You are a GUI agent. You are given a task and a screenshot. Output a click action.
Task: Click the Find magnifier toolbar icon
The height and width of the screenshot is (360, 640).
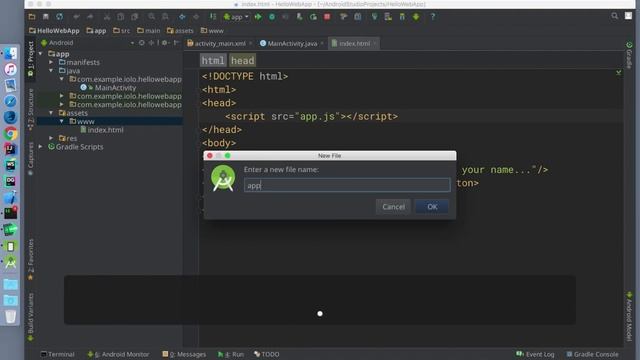click(151, 17)
